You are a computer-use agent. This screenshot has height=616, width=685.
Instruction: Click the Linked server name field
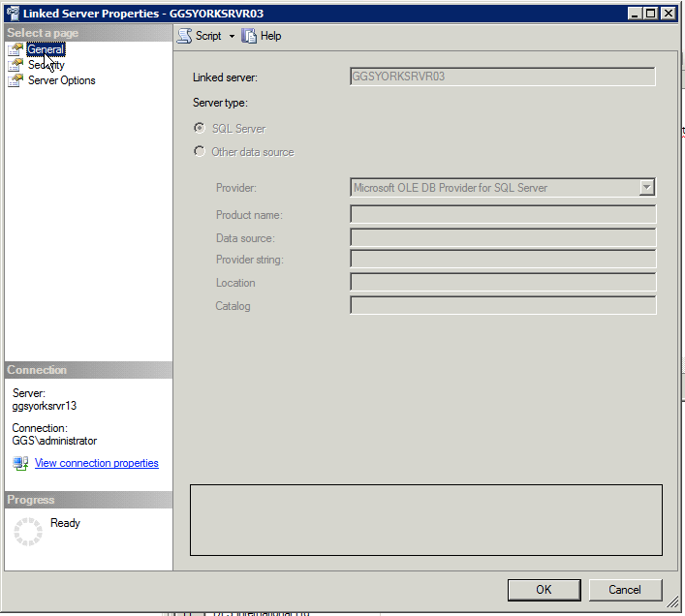pos(503,77)
